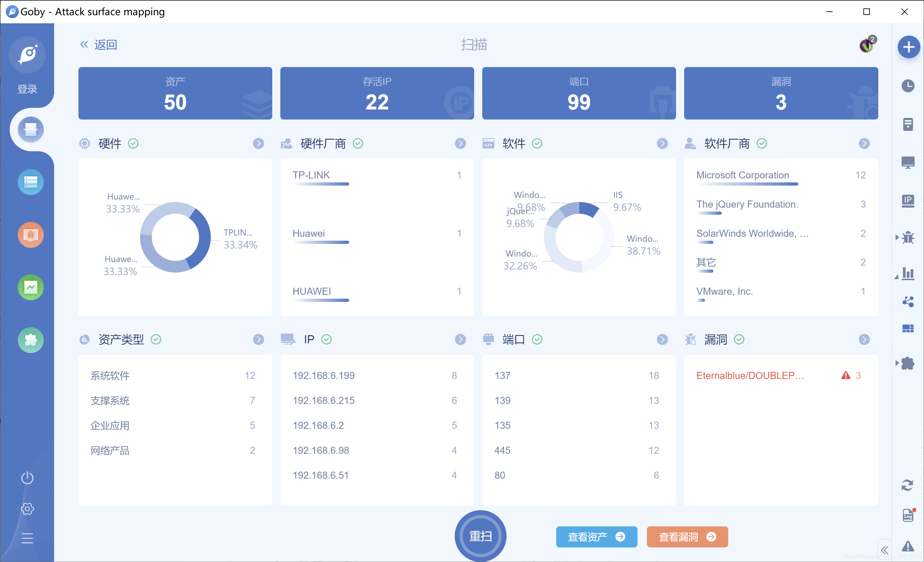Expand the 硬件厂商 panel arrow

pos(461,143)
